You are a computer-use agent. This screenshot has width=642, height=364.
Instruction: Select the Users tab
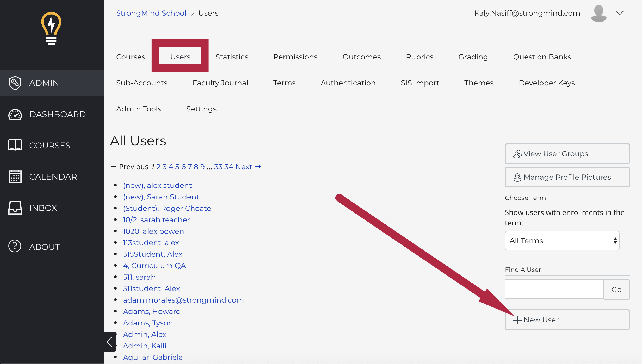tap(180, 57)
